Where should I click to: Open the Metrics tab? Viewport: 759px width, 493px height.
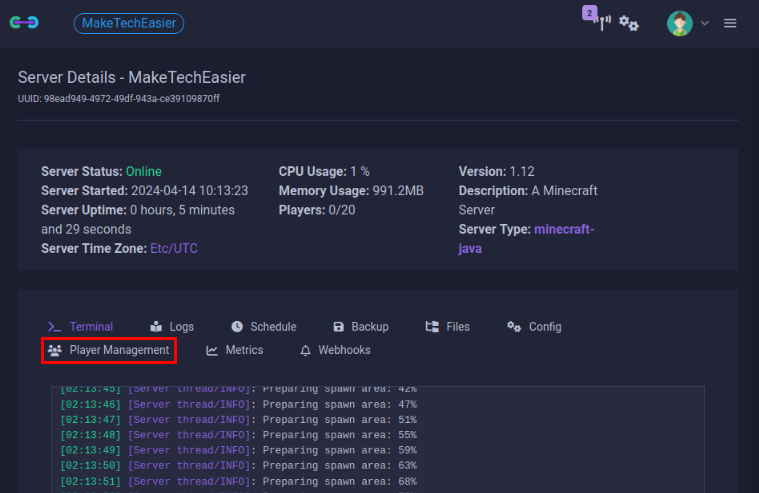click(235, 350)
